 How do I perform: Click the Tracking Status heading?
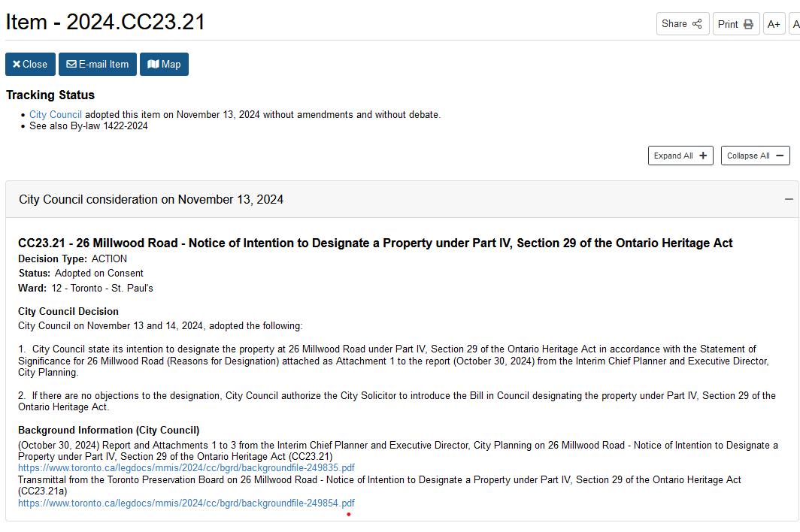point(50,95)
